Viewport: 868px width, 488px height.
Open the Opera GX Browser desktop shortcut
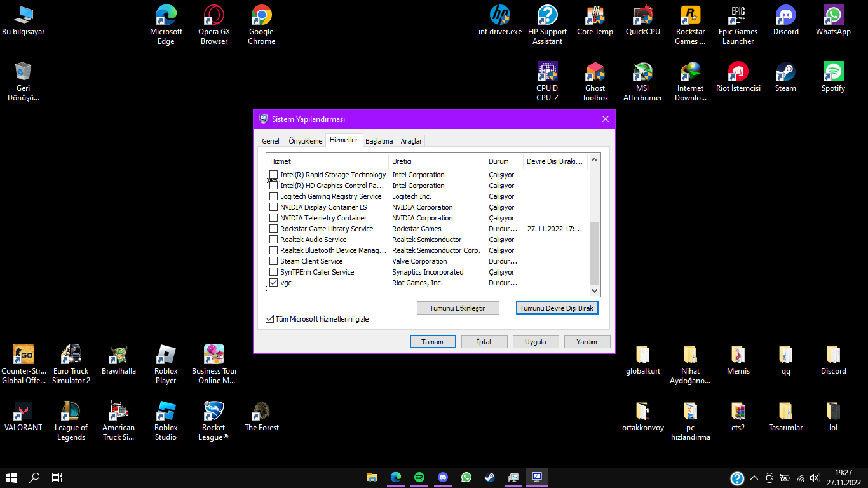[214, 25]
